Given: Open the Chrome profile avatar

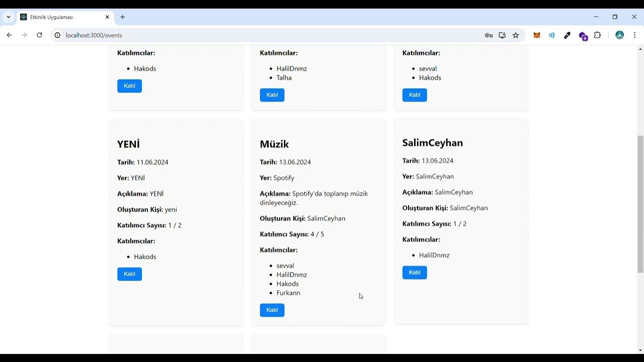Looking at the screenshot, I should (x=620, y=35).
